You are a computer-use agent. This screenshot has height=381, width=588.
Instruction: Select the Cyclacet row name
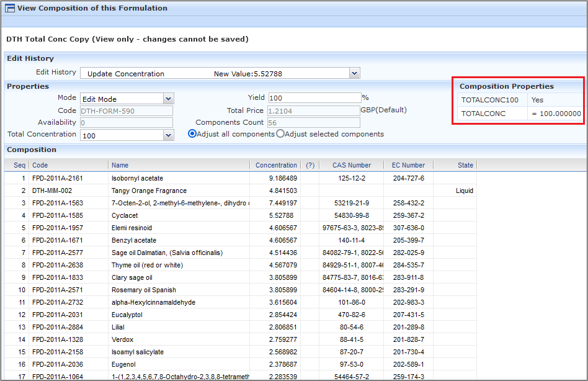pos(125,215)
